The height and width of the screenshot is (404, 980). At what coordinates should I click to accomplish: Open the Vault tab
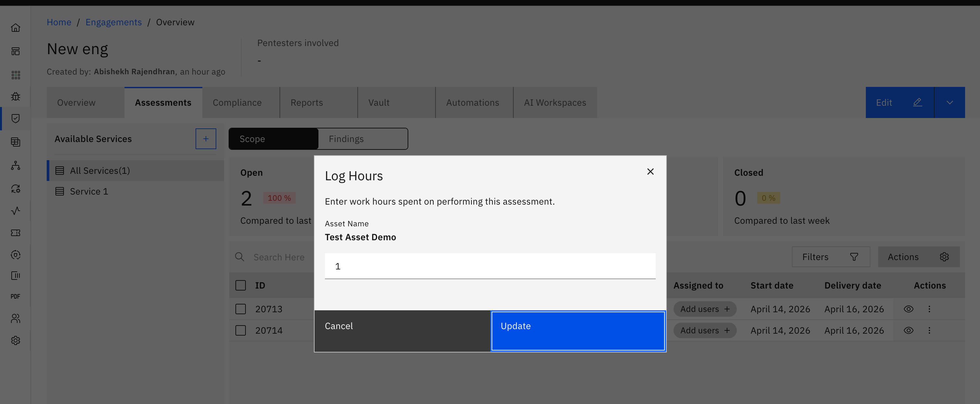tap(397, 103)
